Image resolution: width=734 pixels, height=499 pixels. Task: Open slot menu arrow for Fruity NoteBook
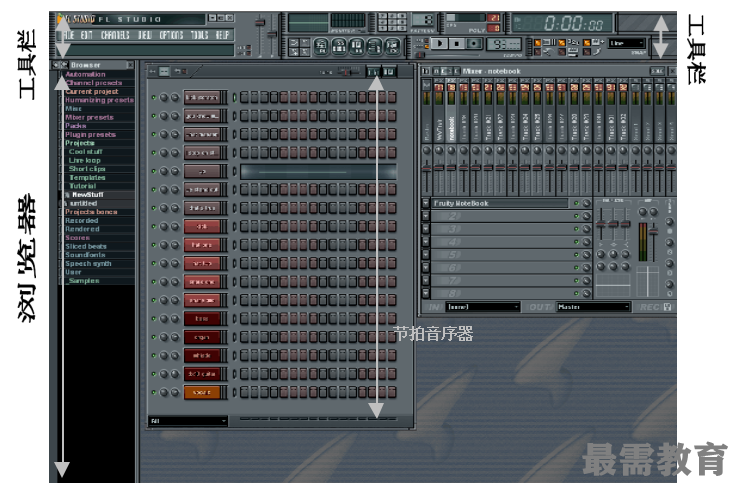(426, 203)
